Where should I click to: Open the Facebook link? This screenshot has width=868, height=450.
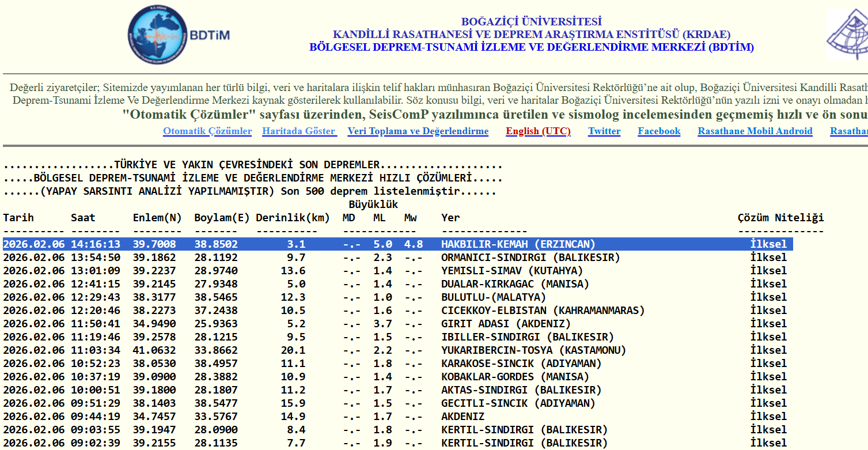coord(659,131)
